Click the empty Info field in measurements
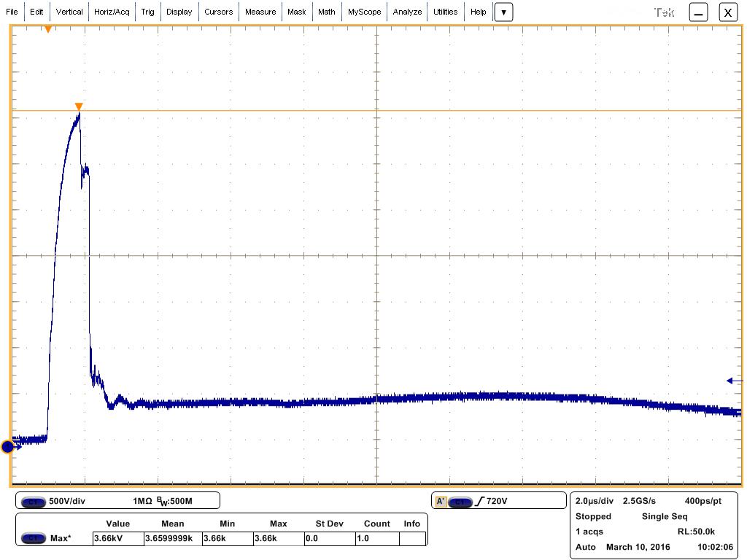Image resolution: width=747 pixels, height=560 pixels. pos(412,539)
